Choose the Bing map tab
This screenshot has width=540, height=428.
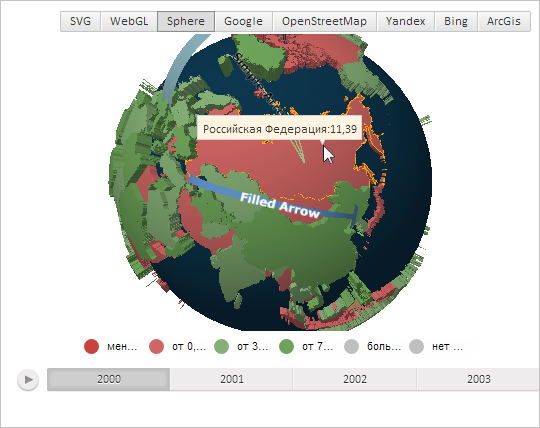(x=456, y=21)
